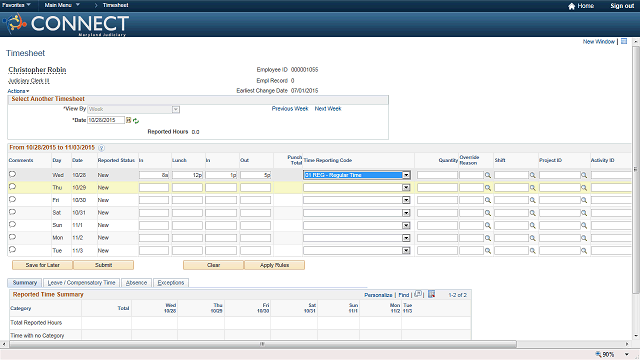Click the Submit button
Viewport: 640px width, 360px height.
pos(103,265)
